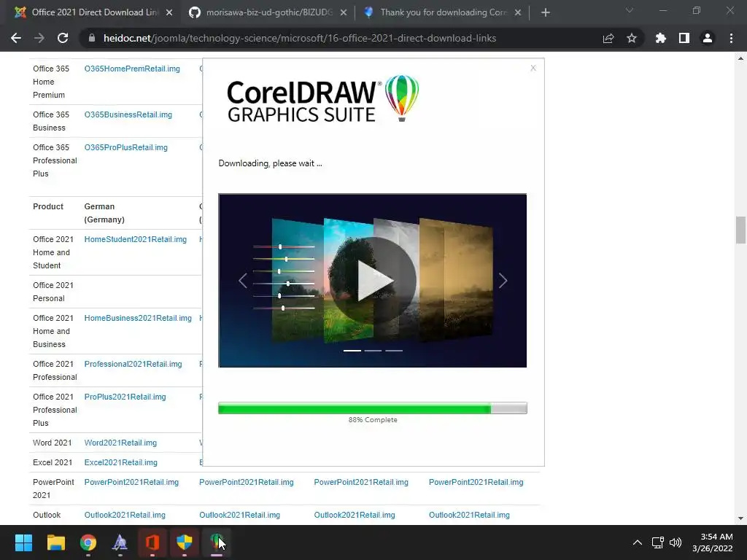This screenshot has width=747, height=560.
Task: Open the tab search dropdown arrow
Action: 630,10
